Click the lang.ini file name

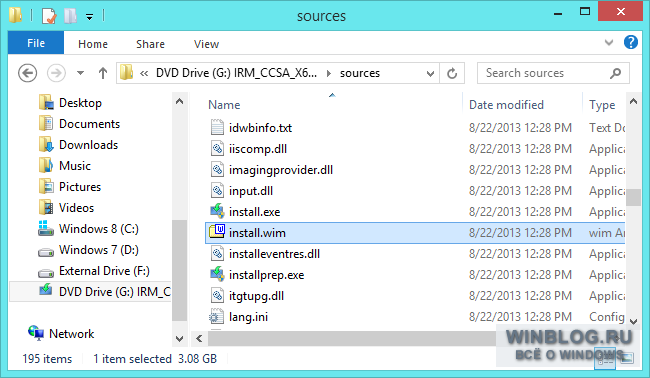tap(248, 317)
